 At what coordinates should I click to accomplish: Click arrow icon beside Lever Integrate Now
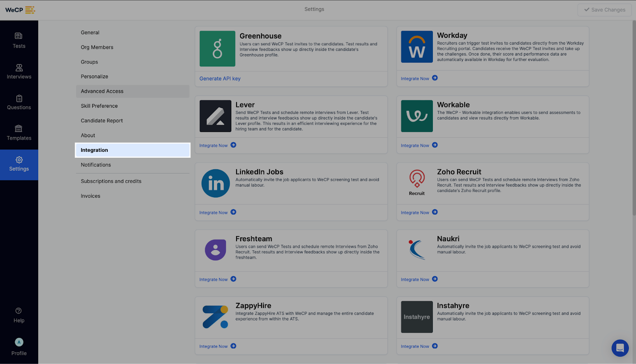(233, 145)
